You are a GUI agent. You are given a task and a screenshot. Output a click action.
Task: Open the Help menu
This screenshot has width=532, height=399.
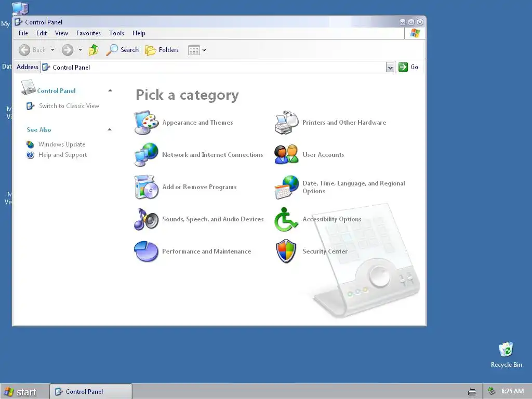coord(139,33)
